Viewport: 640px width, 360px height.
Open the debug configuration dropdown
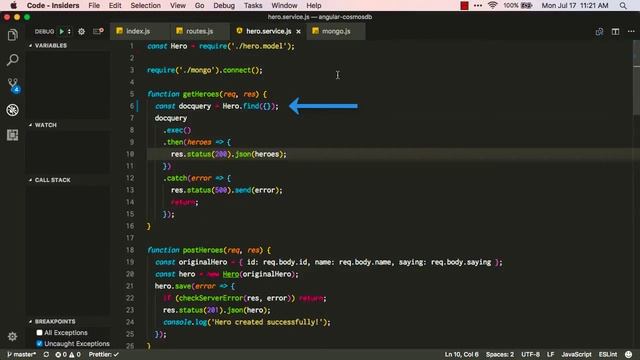[69, 31]
